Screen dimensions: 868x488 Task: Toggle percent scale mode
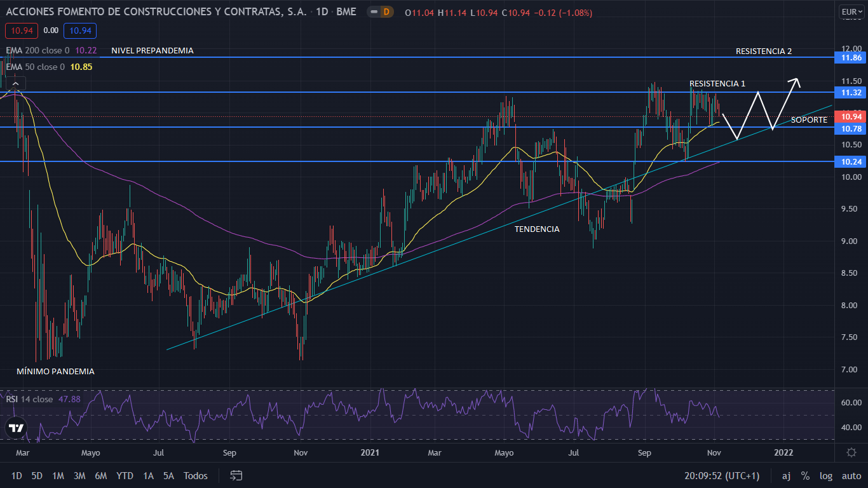click(805, 475)
